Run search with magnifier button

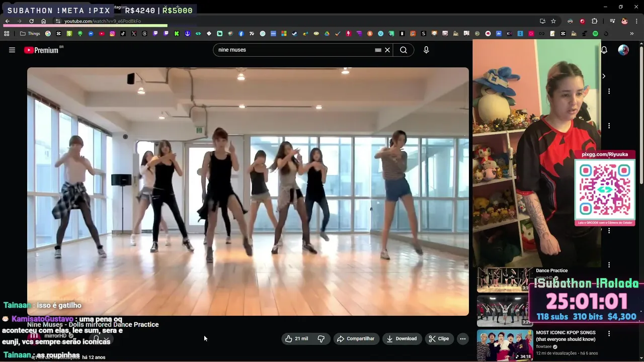pyautogui.click(x=404, y=50)
